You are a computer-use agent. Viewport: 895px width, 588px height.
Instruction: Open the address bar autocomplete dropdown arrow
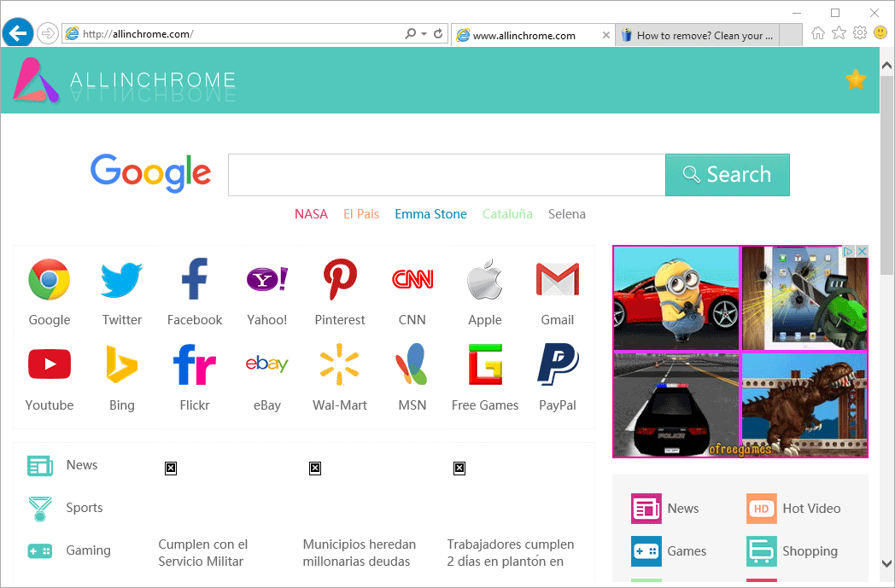pyautogui.click(x=424, y=33)
